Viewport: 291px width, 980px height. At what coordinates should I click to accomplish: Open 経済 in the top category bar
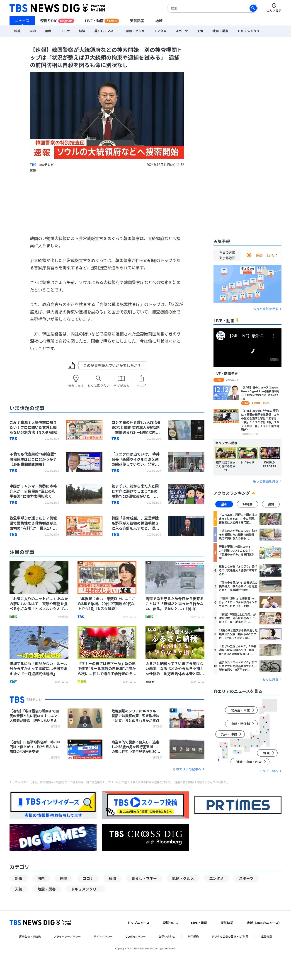tap(82, 31)
